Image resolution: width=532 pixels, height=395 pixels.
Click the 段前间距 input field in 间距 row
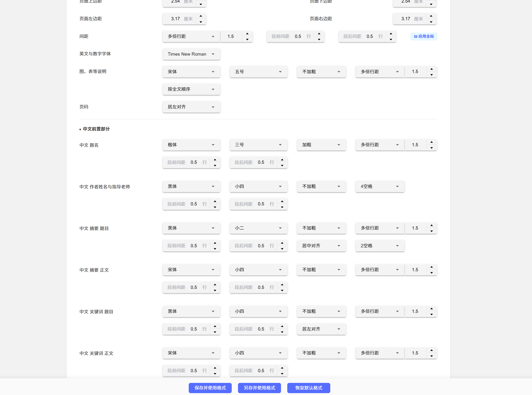click(x=298, y=36)
